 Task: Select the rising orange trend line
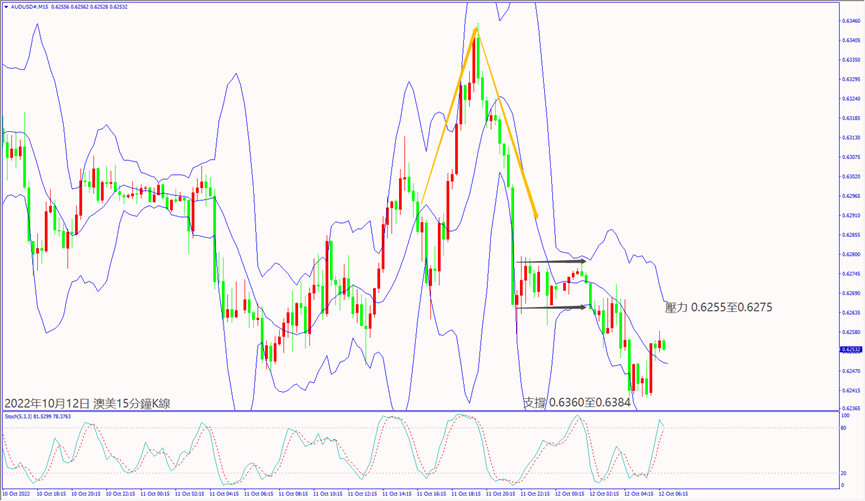tap(445, 119)
